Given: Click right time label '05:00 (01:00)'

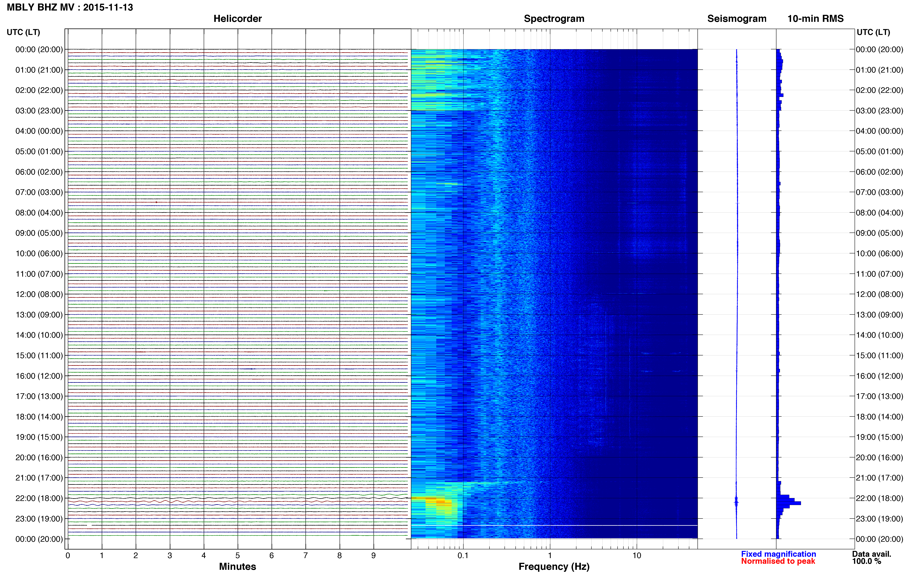Looking at the screenshot, I should [x=879, y=151].
